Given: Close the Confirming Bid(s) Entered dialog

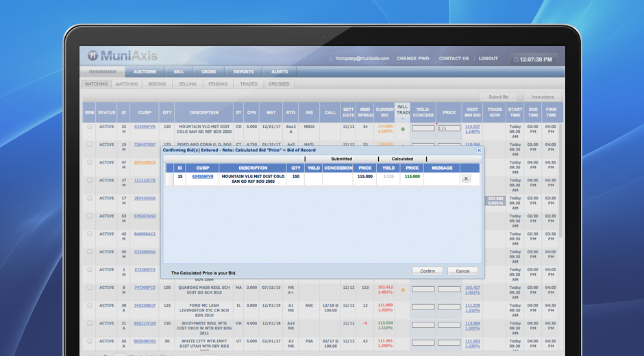Looking at the screenshot, I should tap(479, 151).
